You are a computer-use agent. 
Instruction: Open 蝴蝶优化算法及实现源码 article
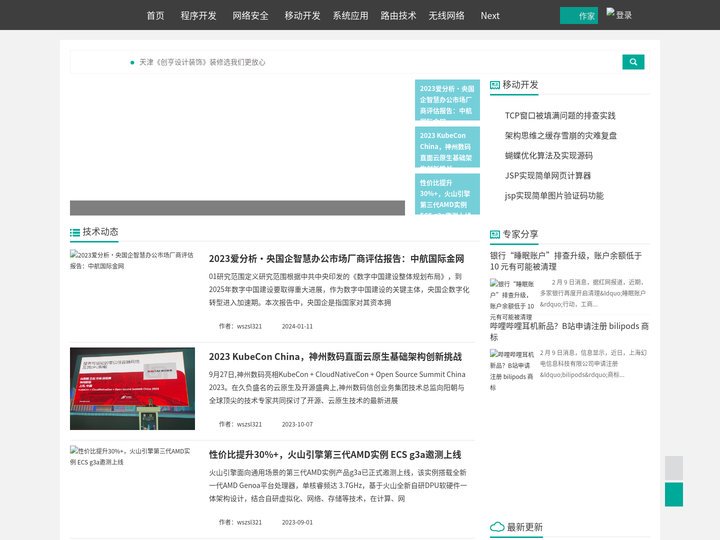point(549,156)
